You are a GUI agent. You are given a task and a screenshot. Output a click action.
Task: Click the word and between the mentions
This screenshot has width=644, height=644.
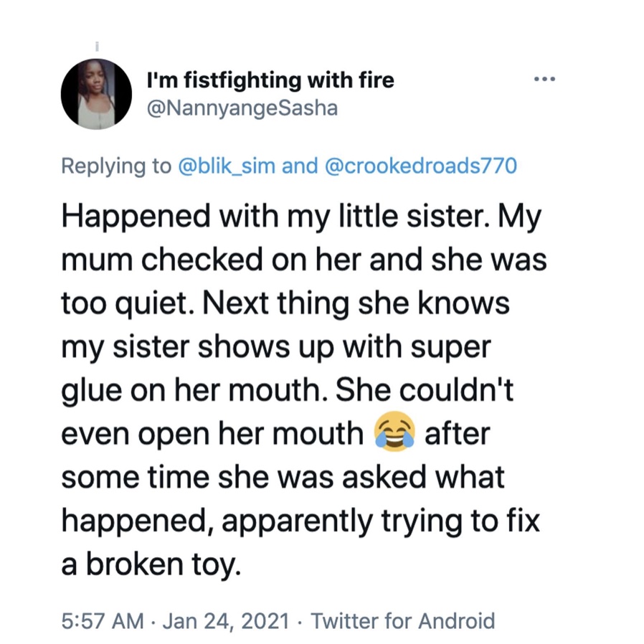coord(300,166)
